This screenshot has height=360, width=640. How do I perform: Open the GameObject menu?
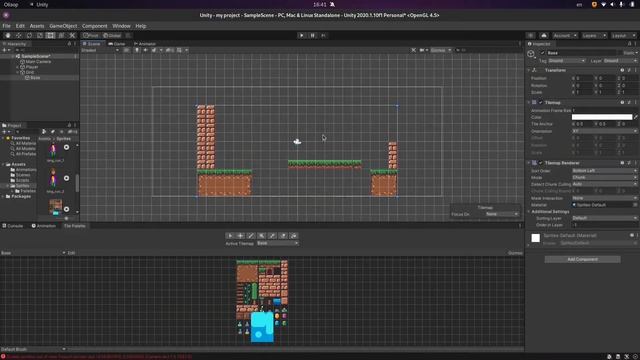(x=63, y=26)
